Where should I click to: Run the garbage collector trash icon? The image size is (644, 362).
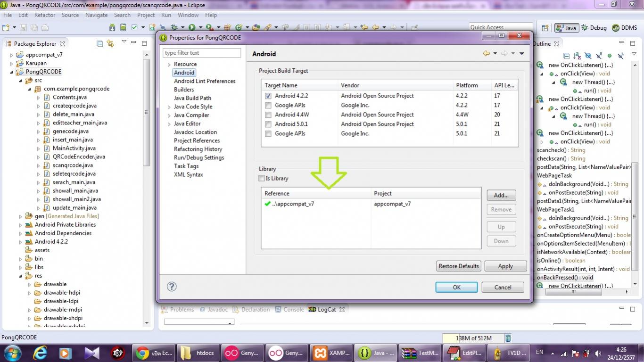pyautogui.click(x=508, y=338)
